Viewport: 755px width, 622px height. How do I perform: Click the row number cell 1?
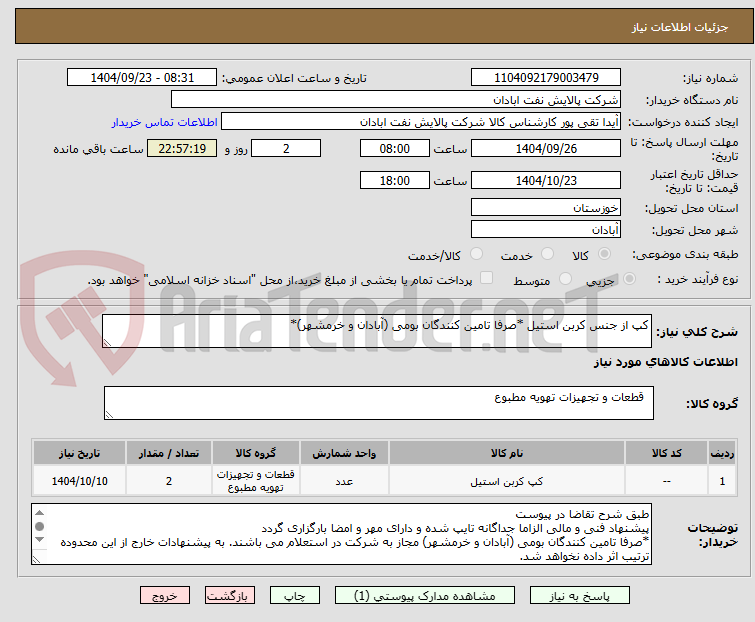[x=722, y=481]
